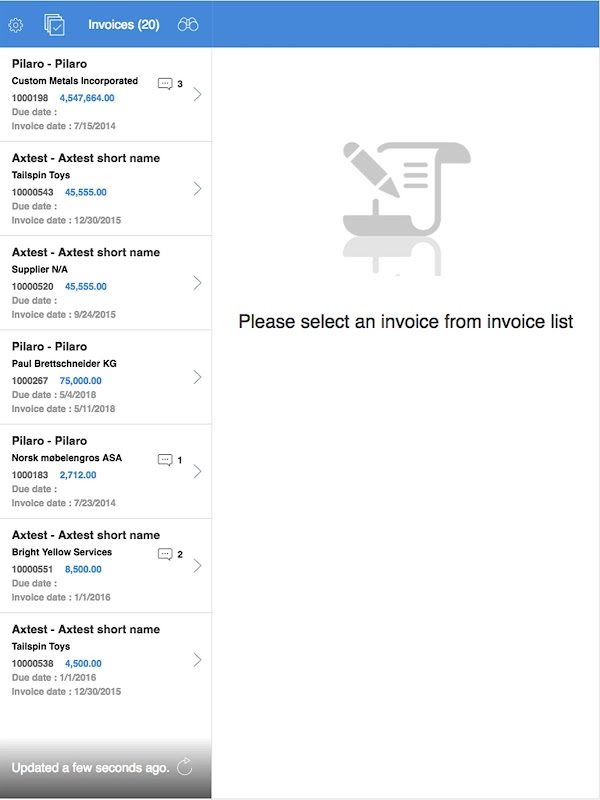The image size is (600, 800).
Task: Click the multi-select checkmark documents icon
Action: tap(55, 25)
